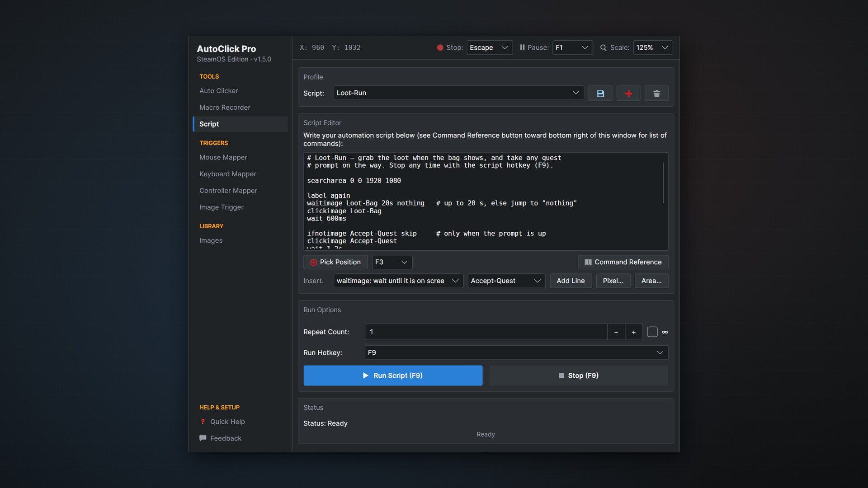
Task: Click the script editor vertical scrollbar
Action: [663, 183]
